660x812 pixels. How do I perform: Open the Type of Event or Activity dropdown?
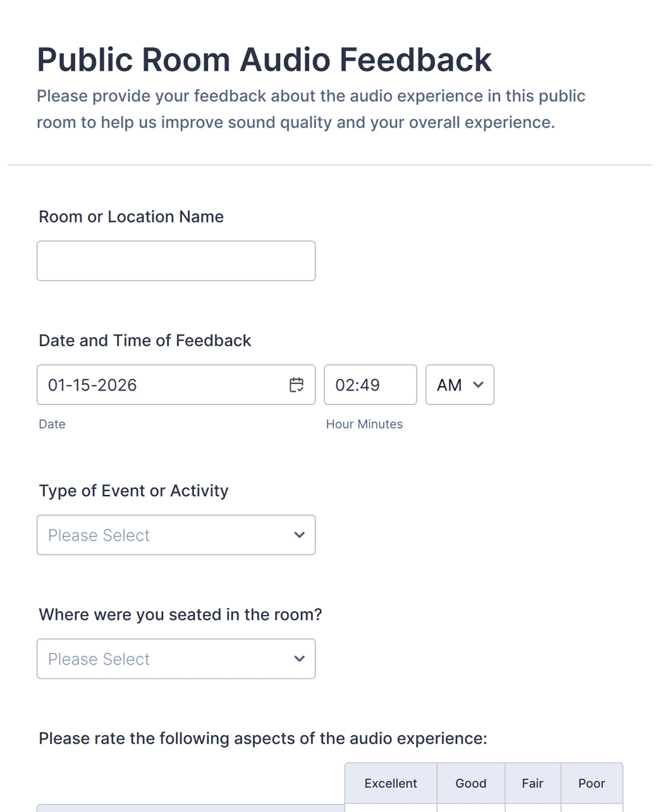(176, 535)
